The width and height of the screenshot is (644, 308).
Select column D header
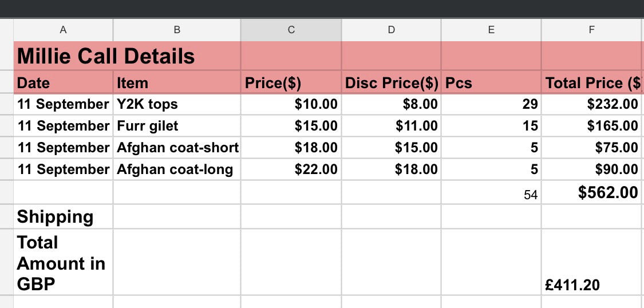[x=391, y=30]
